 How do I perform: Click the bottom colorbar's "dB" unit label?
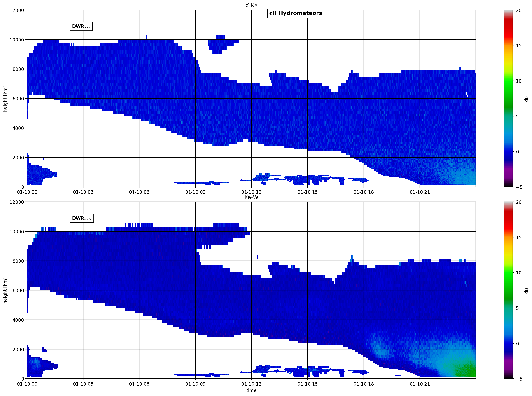[526, 291]
